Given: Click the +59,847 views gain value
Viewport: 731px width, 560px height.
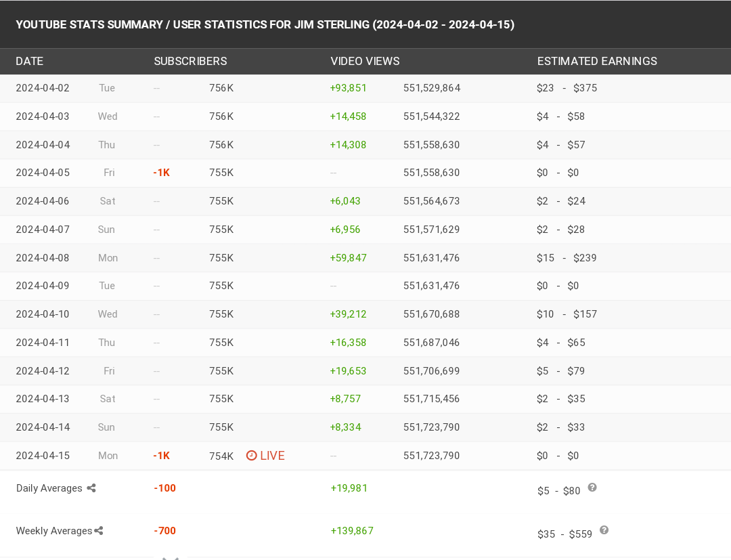Looking at the screenshot, I should (349, 258).
